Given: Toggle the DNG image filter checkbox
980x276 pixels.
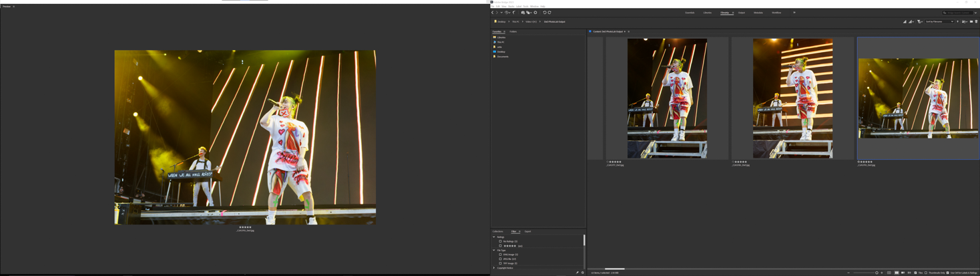Looking at the screenshot, I should tap(500, 255).
